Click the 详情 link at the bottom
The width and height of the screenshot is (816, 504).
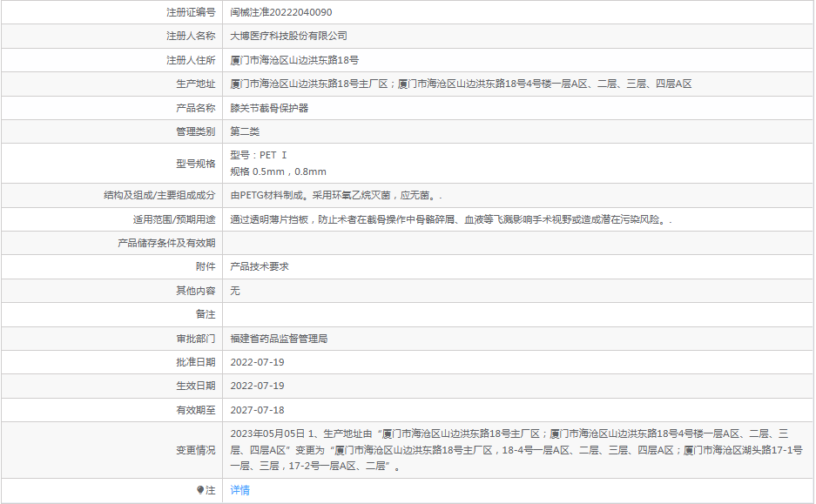pos(239,490)
